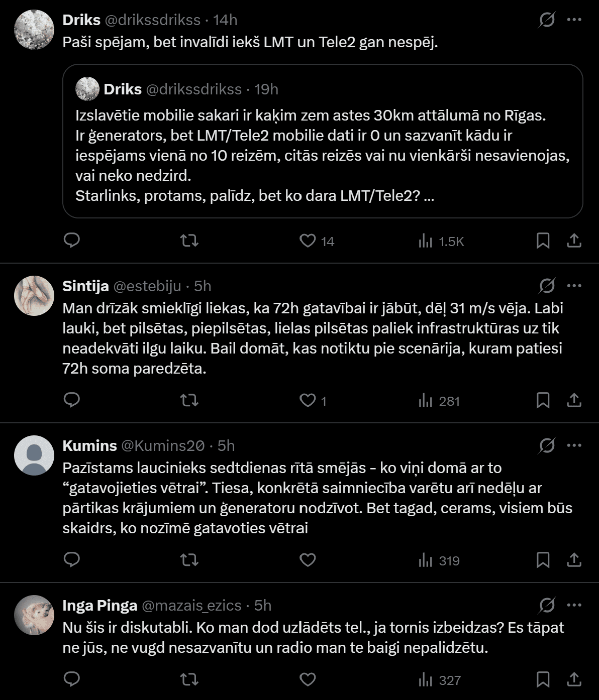
Task: Open Grok icon on Driks' post
Action: (547, 20)
